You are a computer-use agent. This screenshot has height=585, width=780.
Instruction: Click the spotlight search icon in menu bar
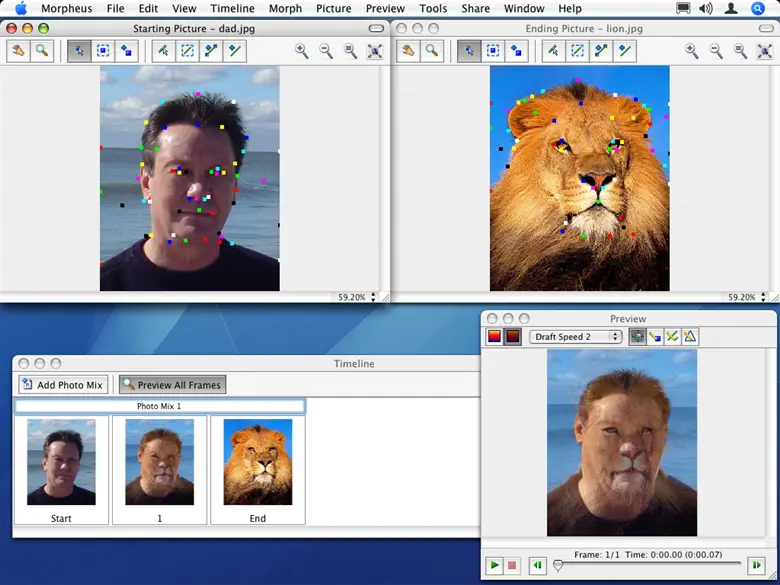[x=758, y=9]
